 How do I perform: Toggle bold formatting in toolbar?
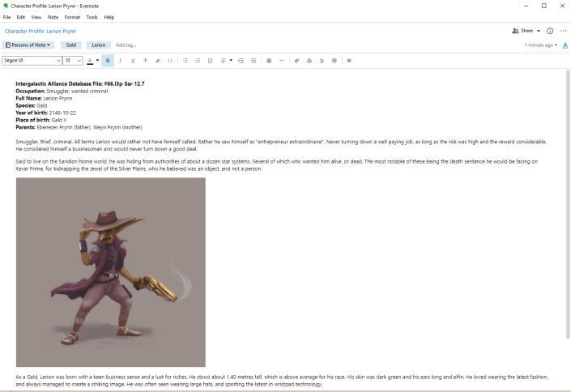(108, 61)
